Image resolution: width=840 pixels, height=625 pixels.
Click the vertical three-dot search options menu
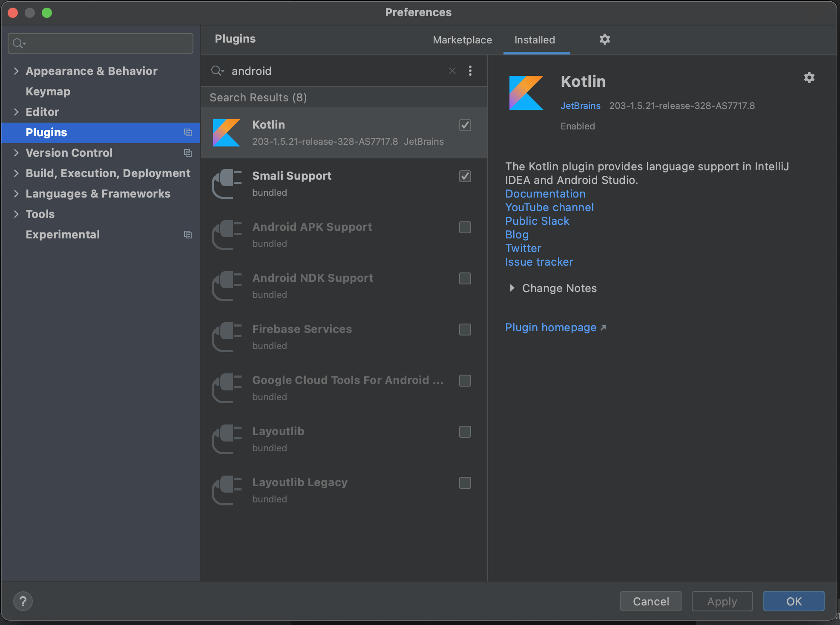click(x=470, y=71)
